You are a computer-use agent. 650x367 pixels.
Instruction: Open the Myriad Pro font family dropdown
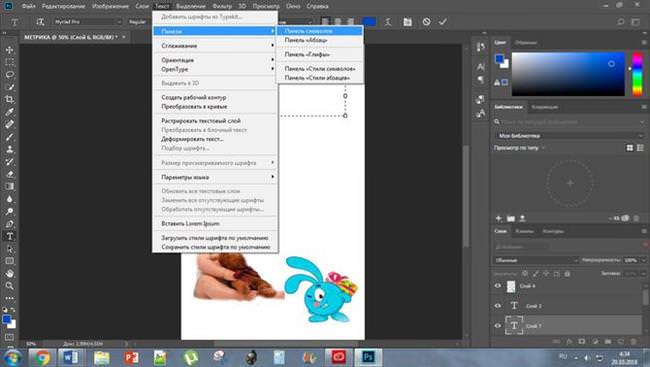coord(87,22)
